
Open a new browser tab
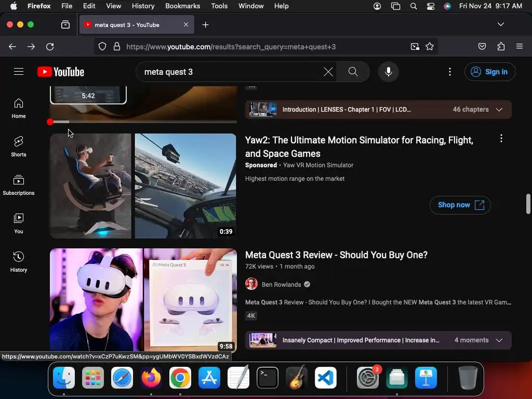[205, 25]
